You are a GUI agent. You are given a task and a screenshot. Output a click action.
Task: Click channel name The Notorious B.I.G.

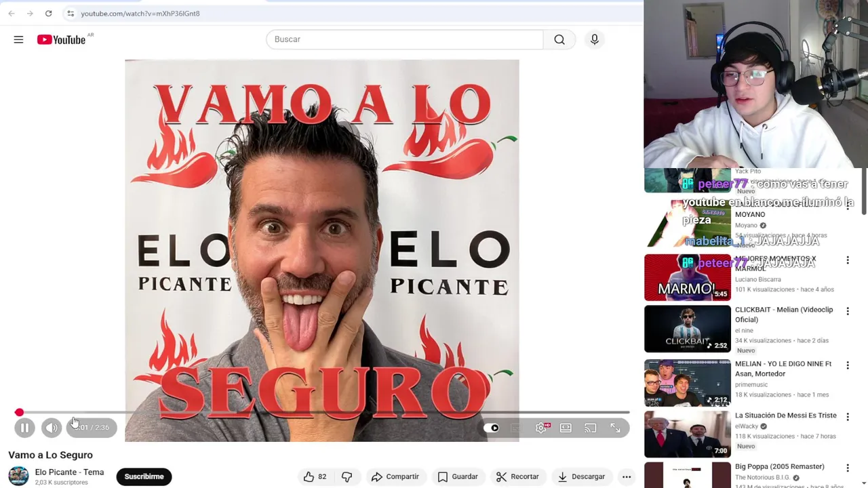point(763,478)
